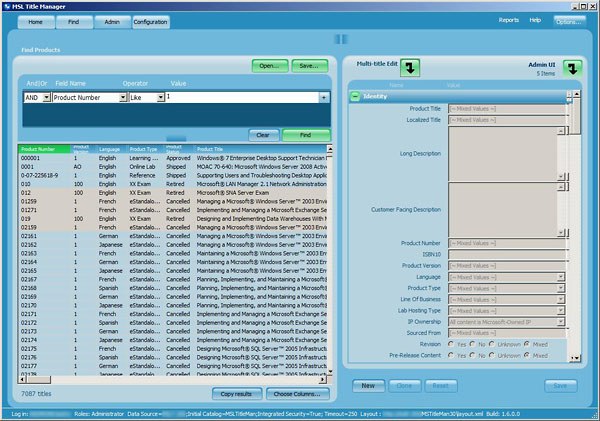
Task: Select Pre-Release Content Mixed radio button
Action: pos(527,355)
